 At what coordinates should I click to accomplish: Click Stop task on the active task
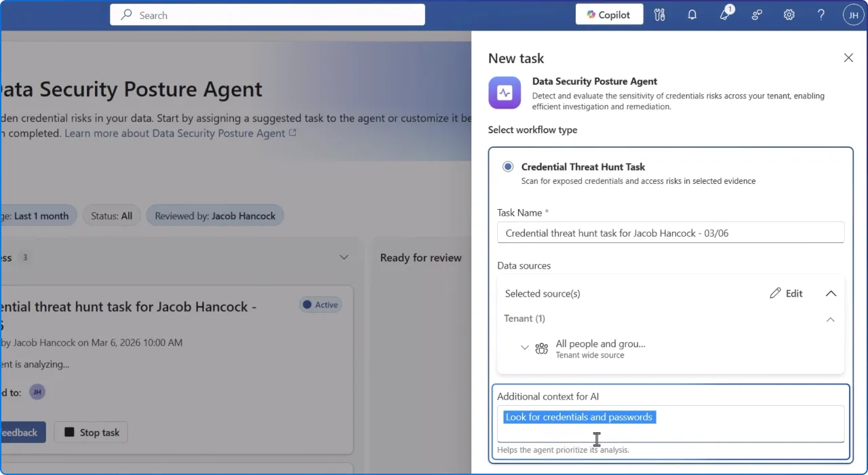pyautogui.click(x=90, y=432)
